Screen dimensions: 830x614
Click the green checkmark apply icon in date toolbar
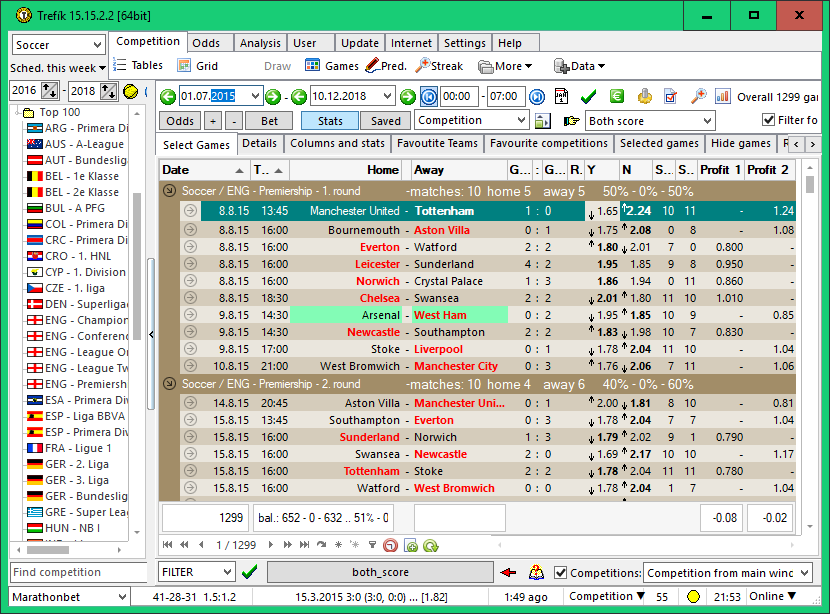pyautogui.click(x=588, y=96)
